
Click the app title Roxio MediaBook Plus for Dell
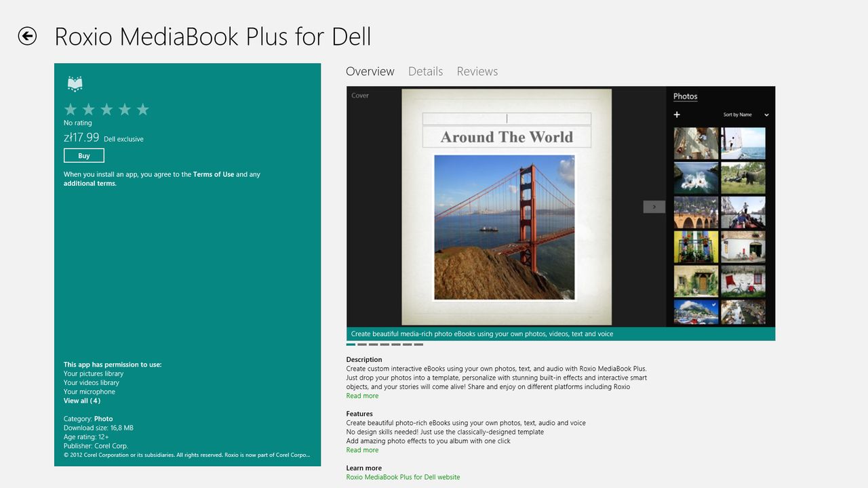click(x=213, y=36)
